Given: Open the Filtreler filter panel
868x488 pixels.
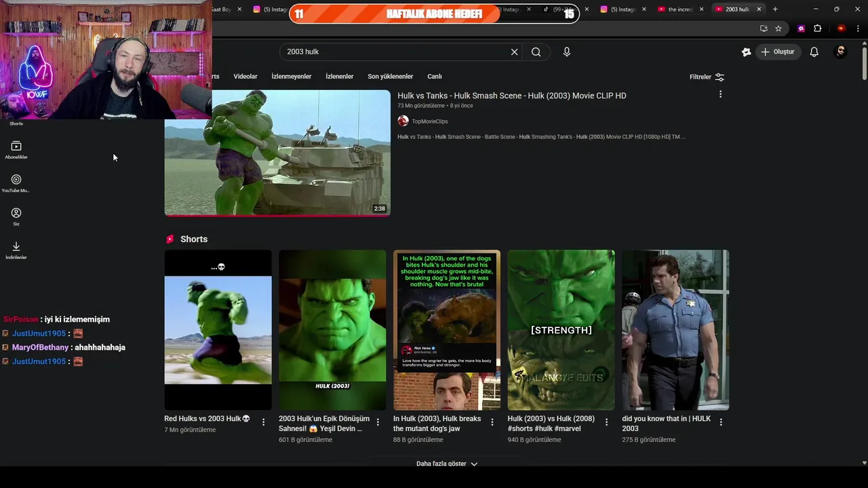Looking at the screenshot, I should (x=707, y=77).
